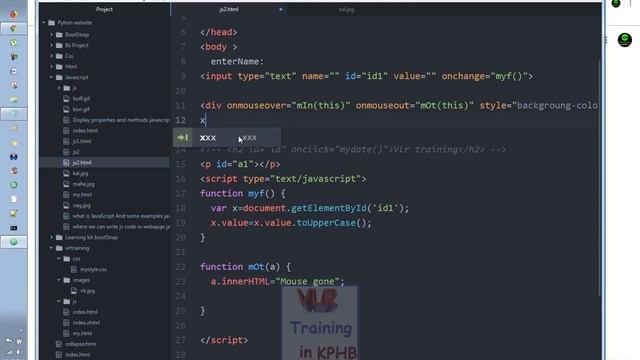Switch to the kal.jpg editor tab

[x=346, y=9]
